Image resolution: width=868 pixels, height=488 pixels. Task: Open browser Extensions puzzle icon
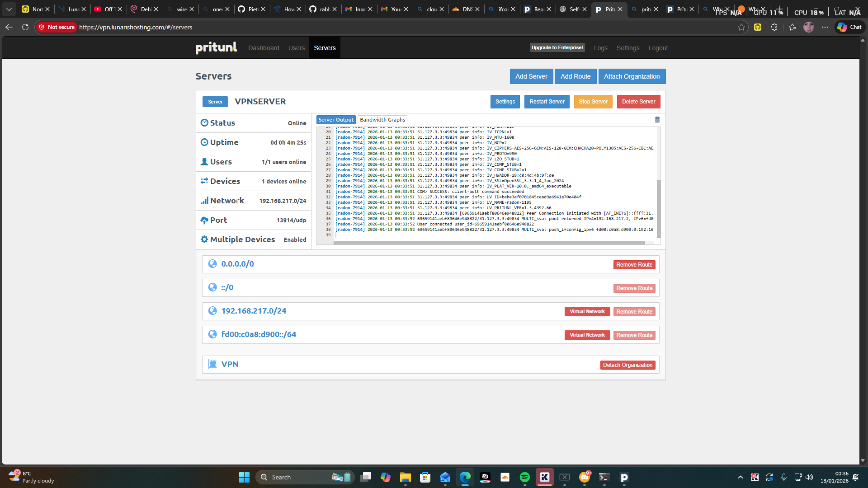(x=774, y=27)
